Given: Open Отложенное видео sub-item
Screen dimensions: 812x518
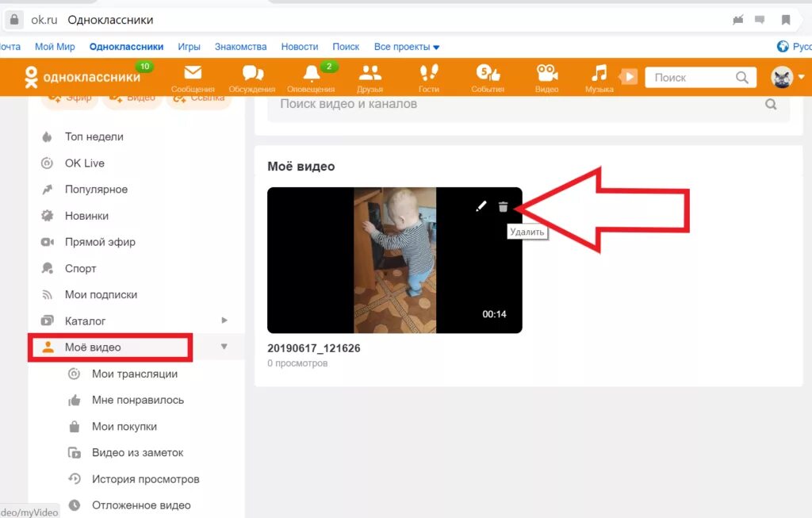Looking at the screenshot, I should 141,505.
